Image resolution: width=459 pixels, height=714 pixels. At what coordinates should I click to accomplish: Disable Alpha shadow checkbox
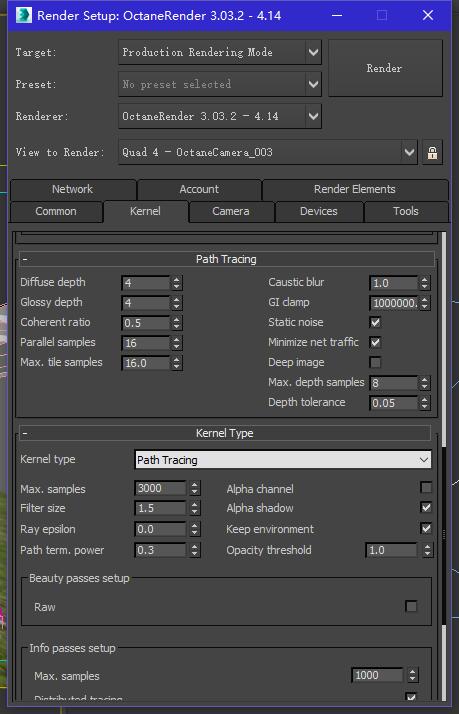(426, 508)
